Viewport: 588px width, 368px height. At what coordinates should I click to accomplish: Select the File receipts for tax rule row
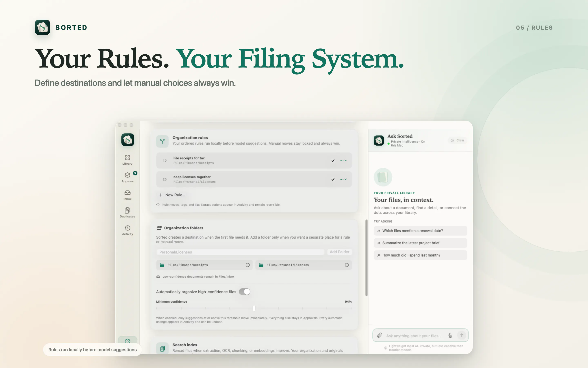[x=254, y=161]
